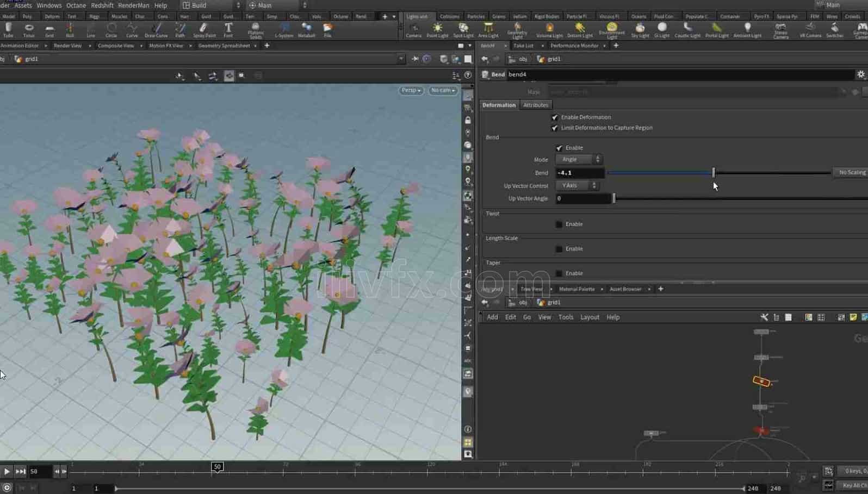Open the No Scaling dropdown
868x494 pixels.
coord(851,173)
